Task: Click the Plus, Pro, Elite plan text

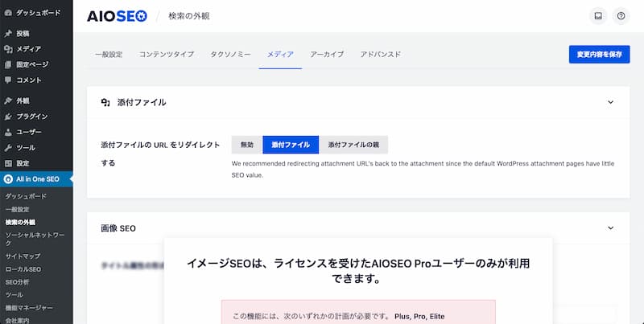Action: pyautogui.click(x=419, y=317)
